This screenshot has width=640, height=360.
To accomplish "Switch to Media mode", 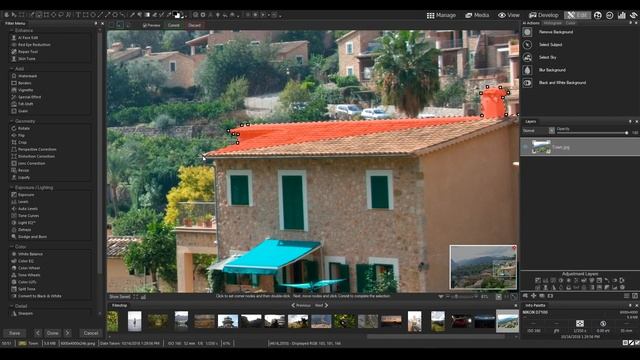I will point(477,15).
